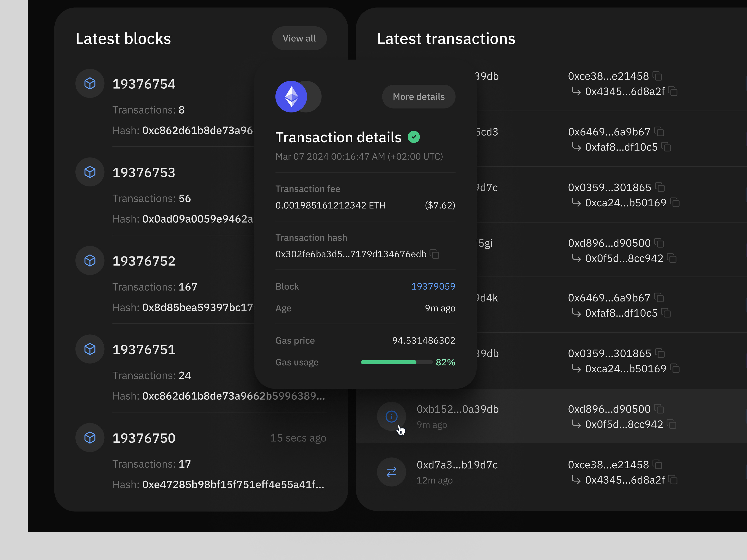Click transaction hash 0x0359...301865
Image resolution: width=747 pixels, height=560 pixels.
[x=609, y=187]
